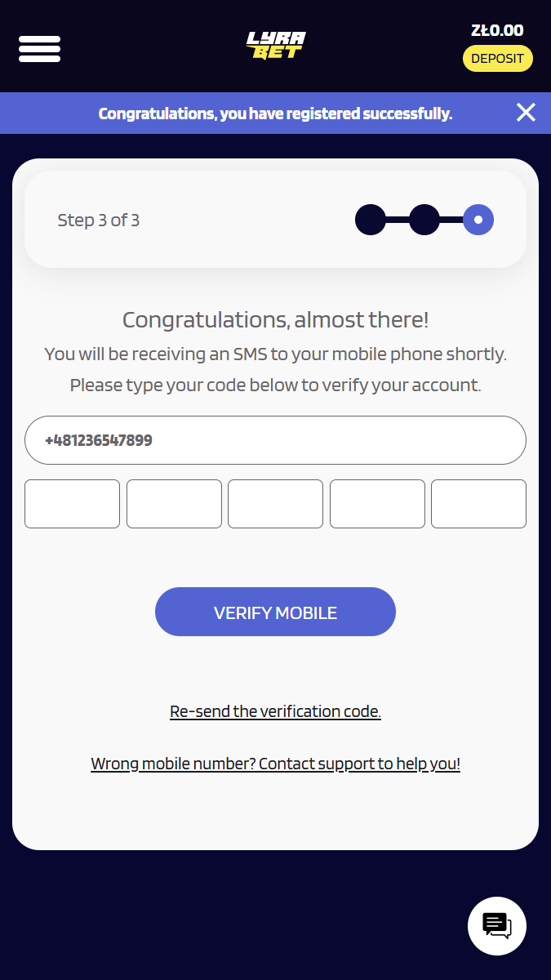The width and height of the screenshot is (551, 980).
Task: Click the VERIFY MOBILE button
Action: click(x=275, y=612)
